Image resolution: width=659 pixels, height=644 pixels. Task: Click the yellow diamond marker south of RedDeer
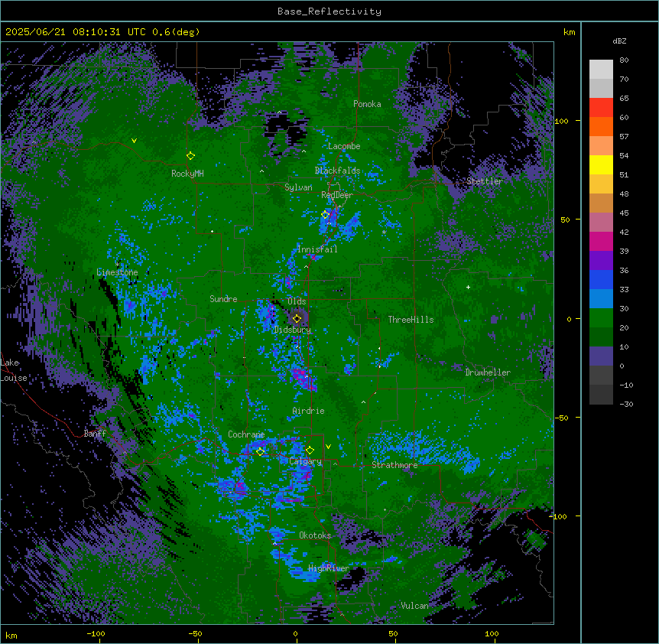[x=326, y=215]
